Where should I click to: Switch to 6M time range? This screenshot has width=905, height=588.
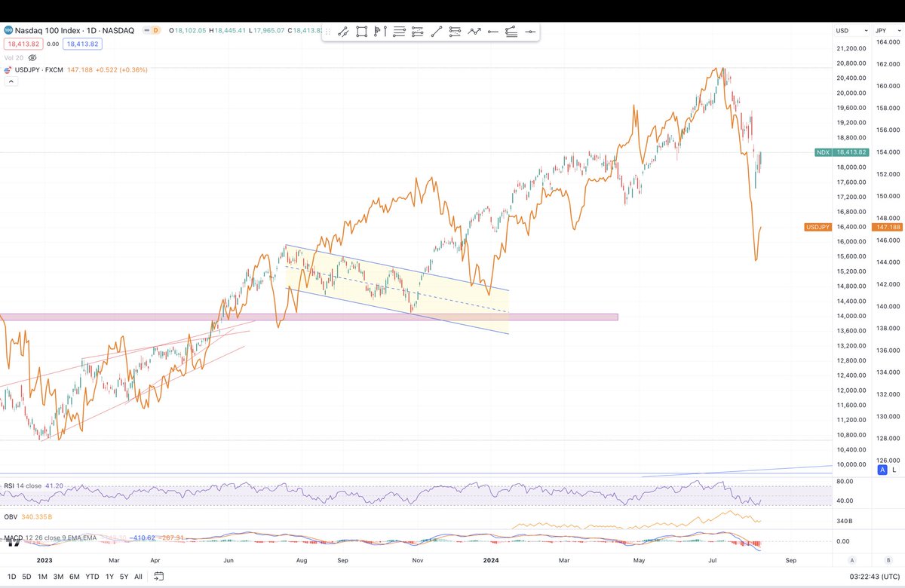coord(75,577)
